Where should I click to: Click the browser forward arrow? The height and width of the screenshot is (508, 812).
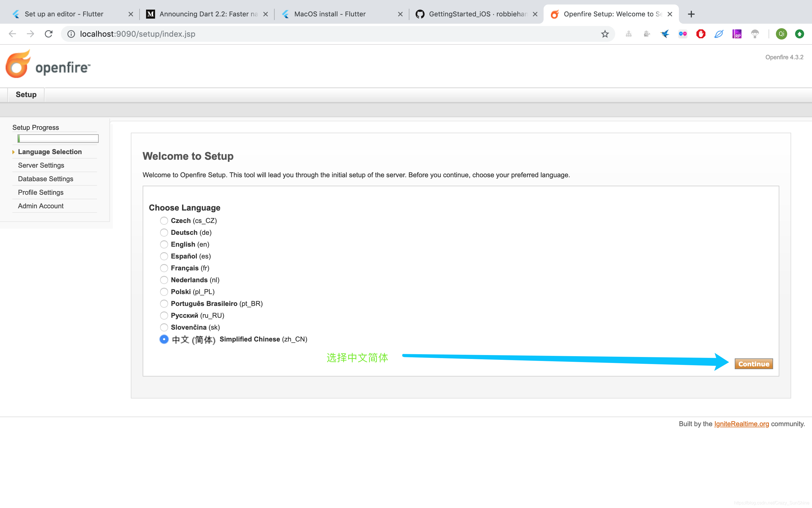click(30, 34)
